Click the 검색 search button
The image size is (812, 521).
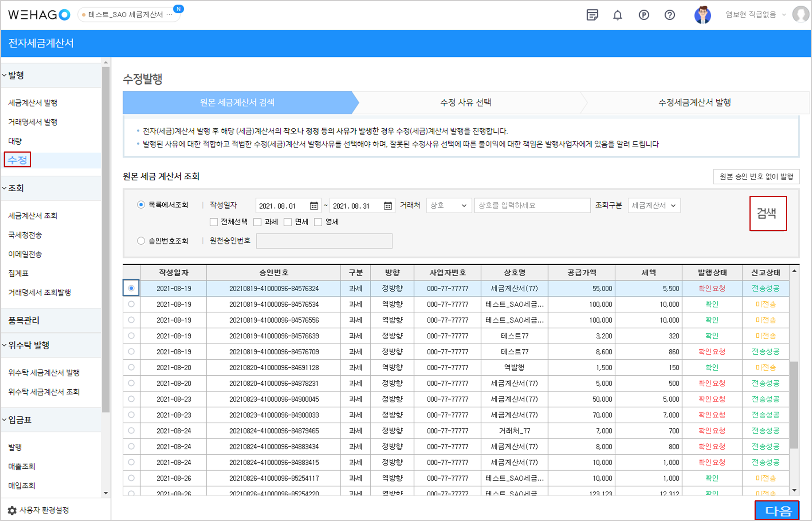tap(768, 213)
